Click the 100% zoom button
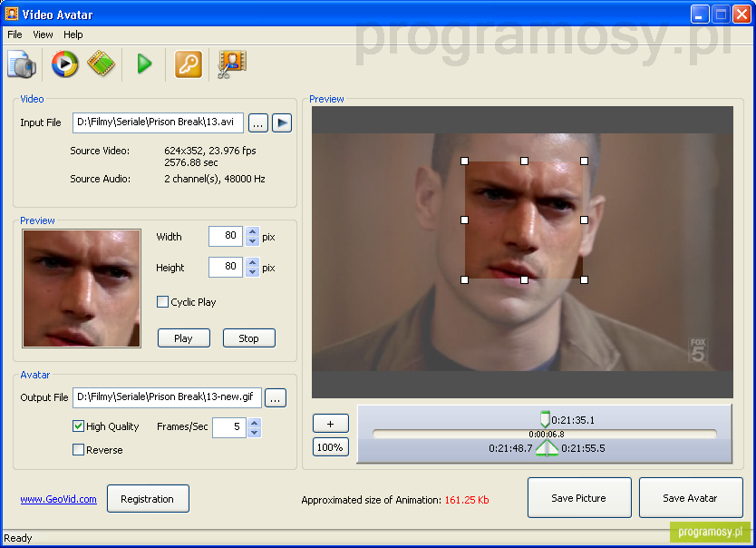The height and width of the screenshot is (548, 756). click(330, 447)
